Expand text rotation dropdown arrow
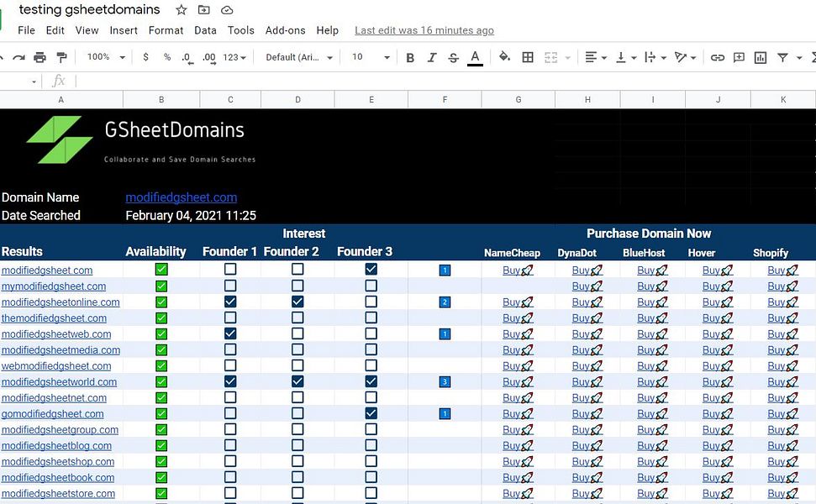The width and height of the screenshot is (816, 504). pos(693,58)
